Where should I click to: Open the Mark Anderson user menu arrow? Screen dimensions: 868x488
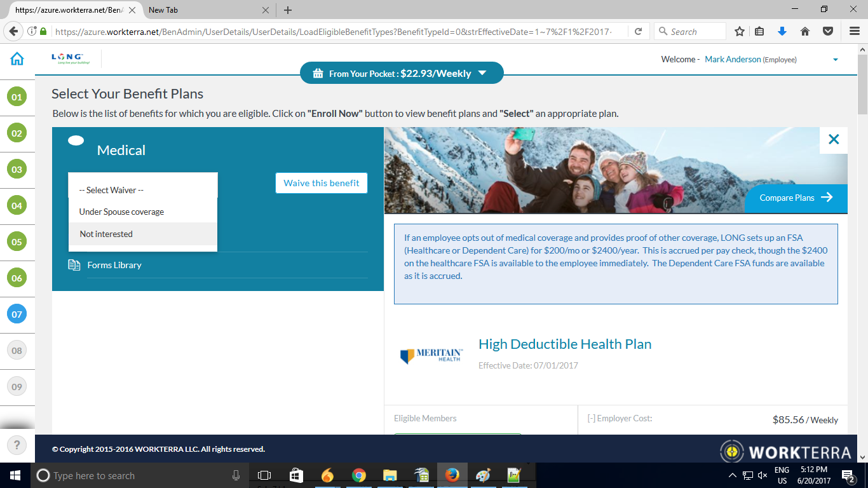(835, 60)
